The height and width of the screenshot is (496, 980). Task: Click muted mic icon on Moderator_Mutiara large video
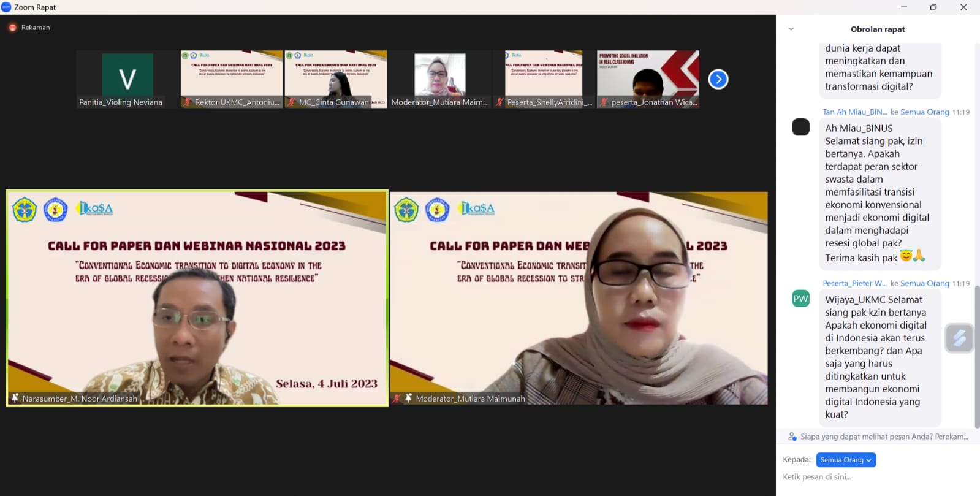coord(397,399)
